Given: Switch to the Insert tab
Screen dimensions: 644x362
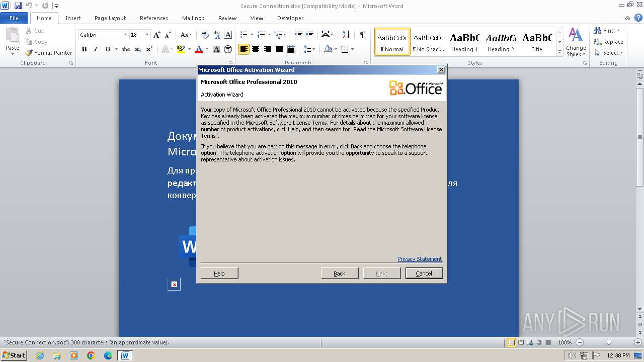Looking at the screenshot, I should (x=73, y=18).
